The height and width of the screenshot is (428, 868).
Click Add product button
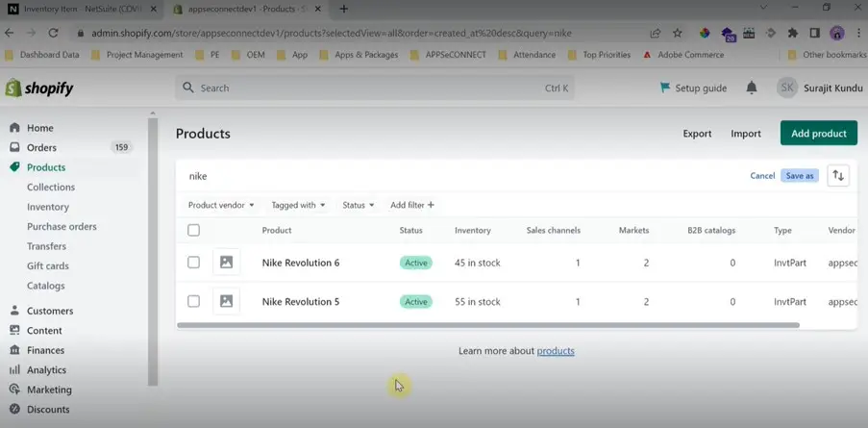tap(819, 134)
